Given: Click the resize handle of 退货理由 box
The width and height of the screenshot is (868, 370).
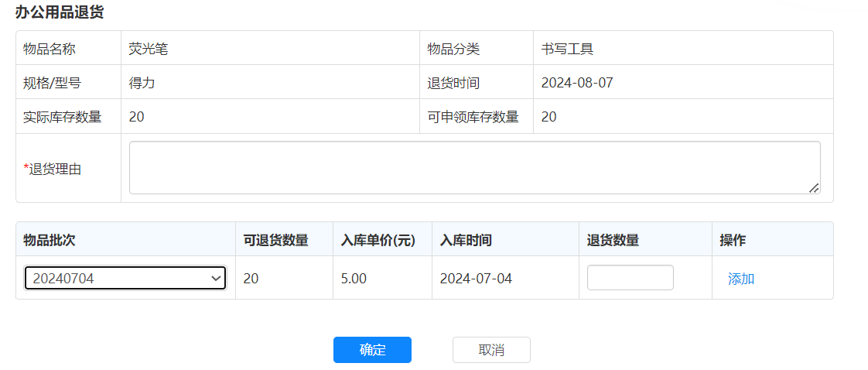Looking at the screenshot, I should tap(814, 188).
